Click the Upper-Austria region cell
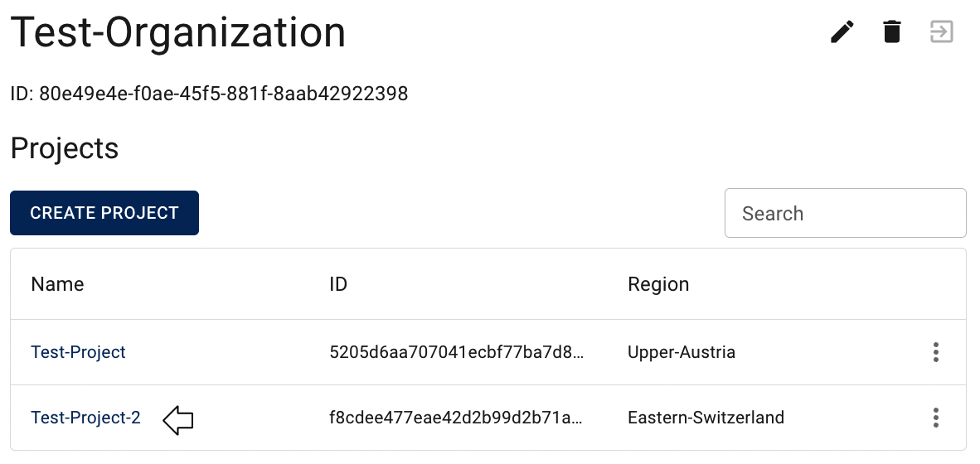The height and width of the screenshot is (464, 980). (x=682, y=352)
